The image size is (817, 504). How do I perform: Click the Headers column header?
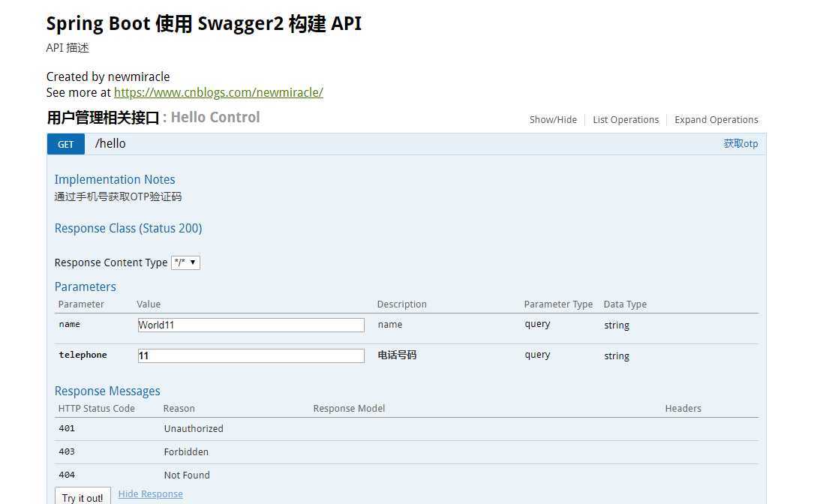[683, 408]
